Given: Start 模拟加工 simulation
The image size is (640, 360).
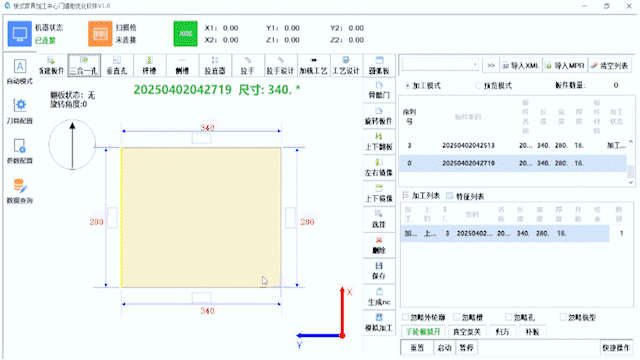Looking at the screenshot, I should 379,322.
